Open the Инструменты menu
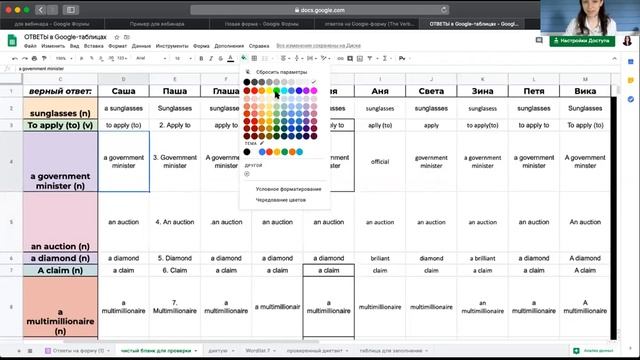 (172, 46)
